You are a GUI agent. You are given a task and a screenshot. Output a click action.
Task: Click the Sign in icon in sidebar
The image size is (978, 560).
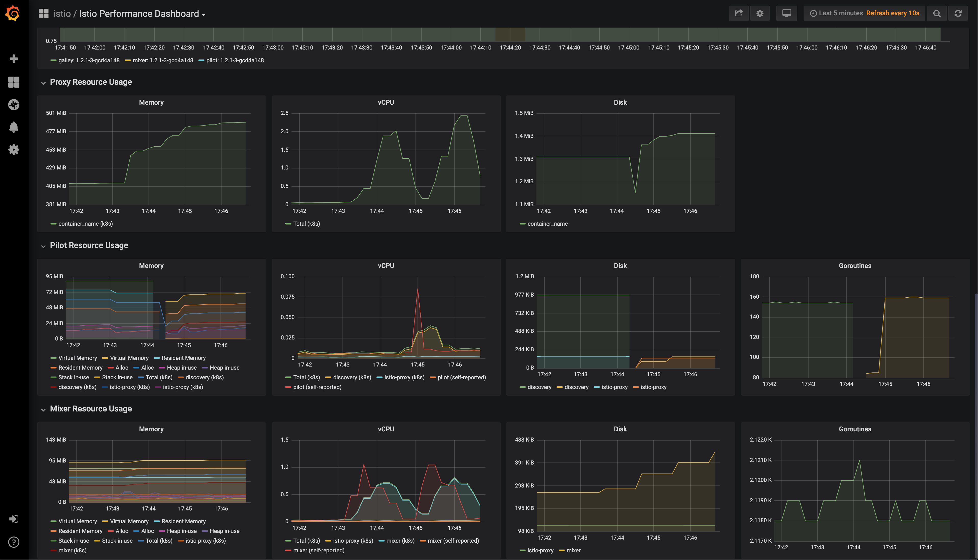[14, 519]
